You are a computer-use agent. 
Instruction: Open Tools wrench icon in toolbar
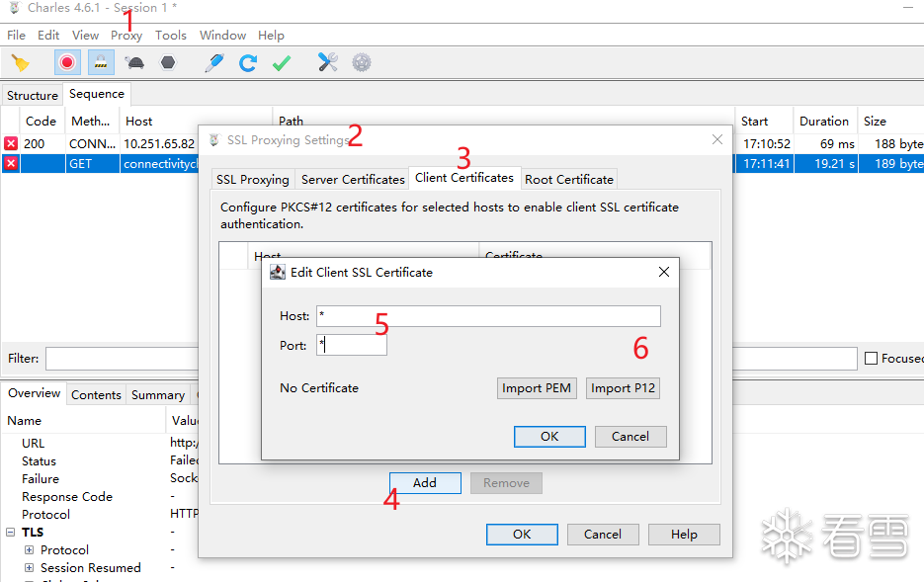coord(328,62)
